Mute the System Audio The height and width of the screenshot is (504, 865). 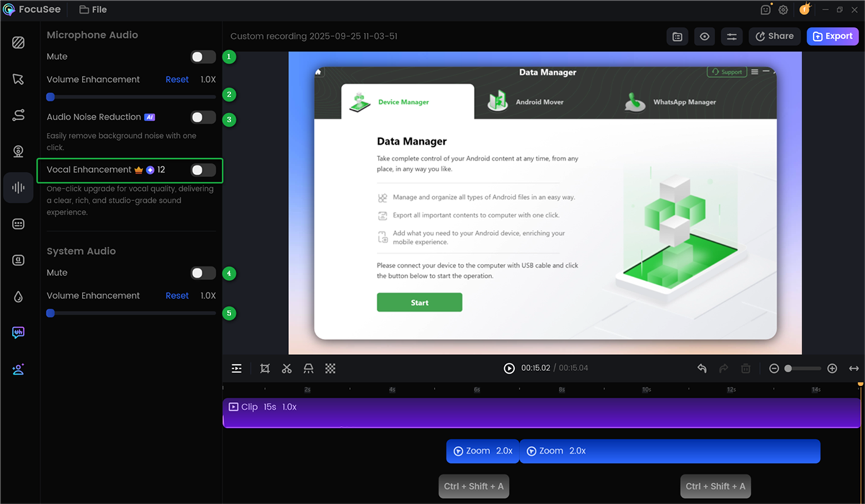[x=203, y=273]
